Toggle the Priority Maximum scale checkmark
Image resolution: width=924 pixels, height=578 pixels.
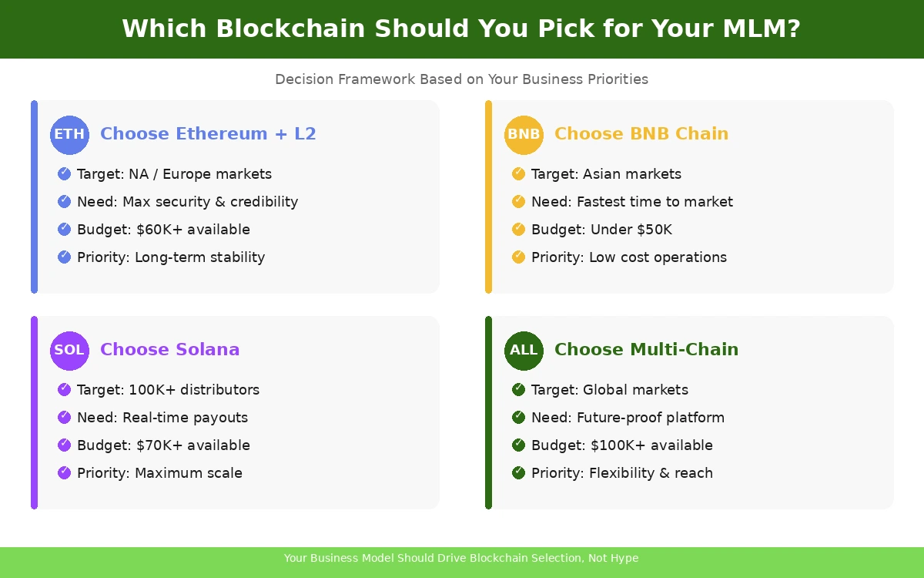(x=65, y=473)
